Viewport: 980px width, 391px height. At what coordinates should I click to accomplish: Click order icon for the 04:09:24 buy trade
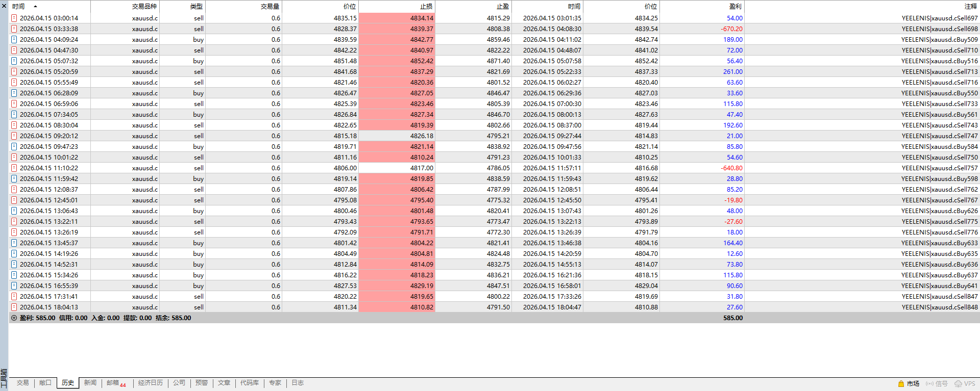point(14,39)
